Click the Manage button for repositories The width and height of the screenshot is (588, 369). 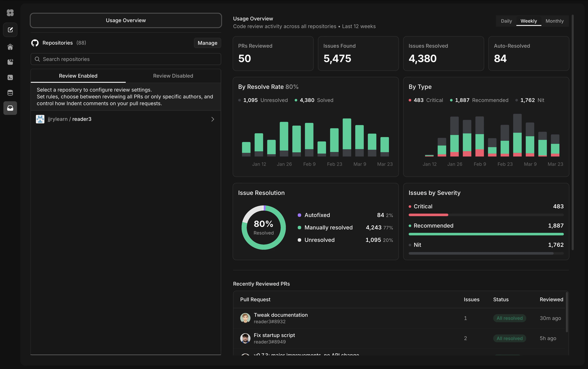point(207,43)
